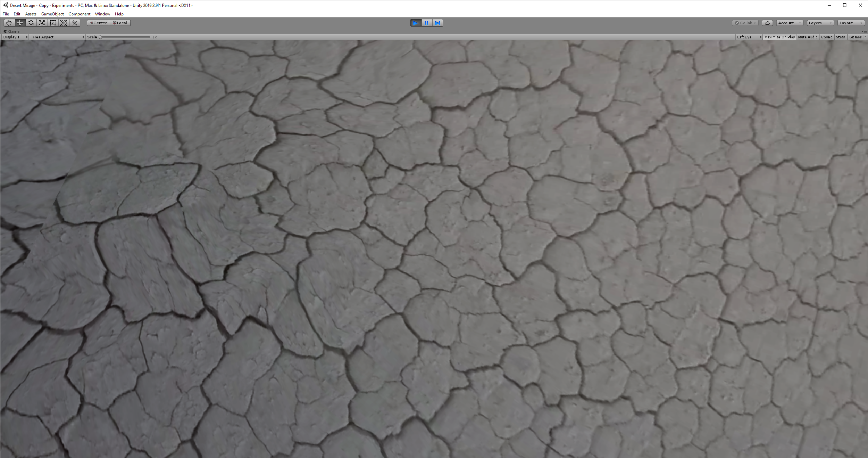Open the GameObject menu
Screen dimensions: 868x458
(52, 14)
